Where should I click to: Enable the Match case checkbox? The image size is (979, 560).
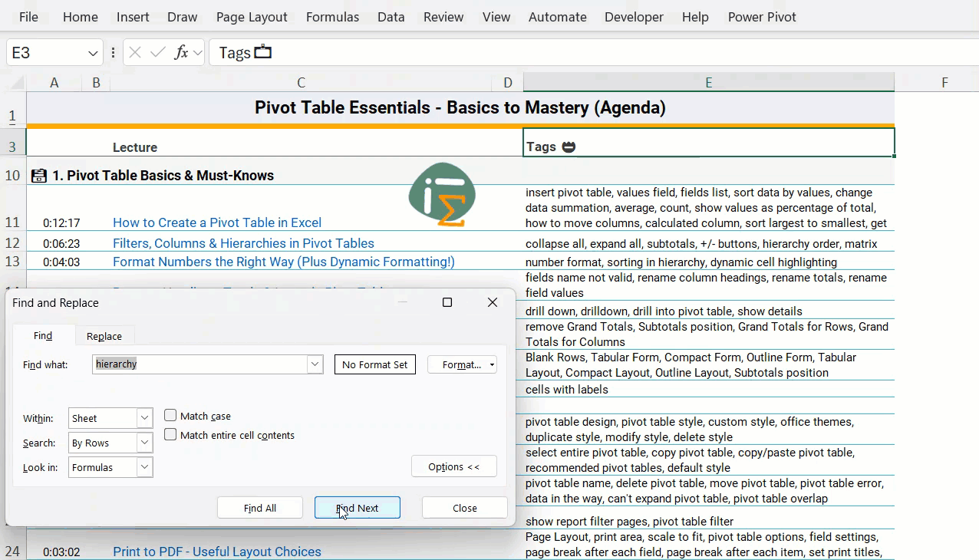[170, 416]
